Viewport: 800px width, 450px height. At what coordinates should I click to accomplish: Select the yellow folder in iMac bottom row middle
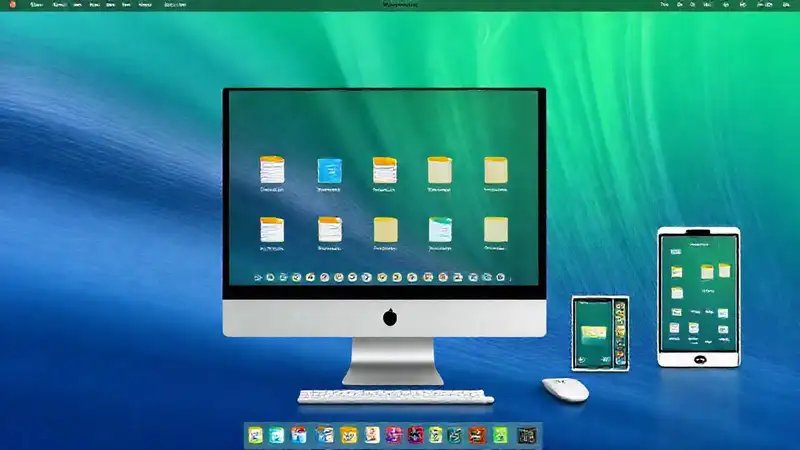pos(385,230)
